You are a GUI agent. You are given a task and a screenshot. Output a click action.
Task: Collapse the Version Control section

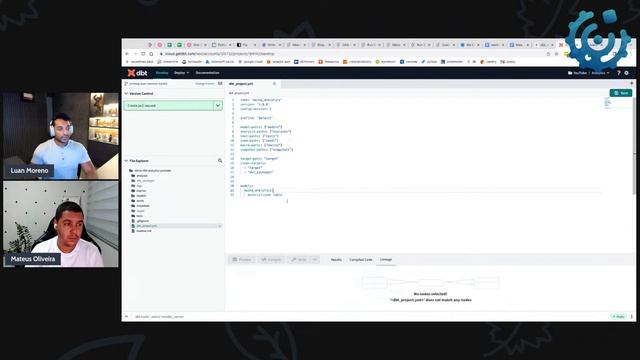point(126,93)
